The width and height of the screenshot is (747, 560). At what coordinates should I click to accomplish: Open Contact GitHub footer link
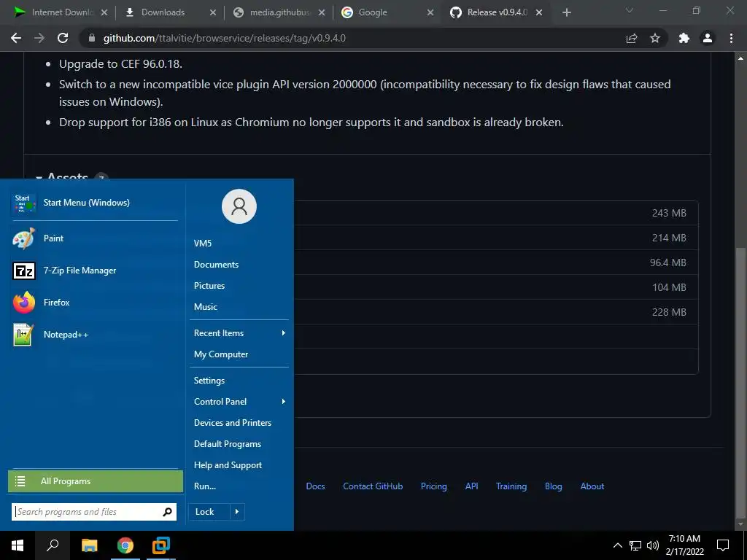click(373, 486)
